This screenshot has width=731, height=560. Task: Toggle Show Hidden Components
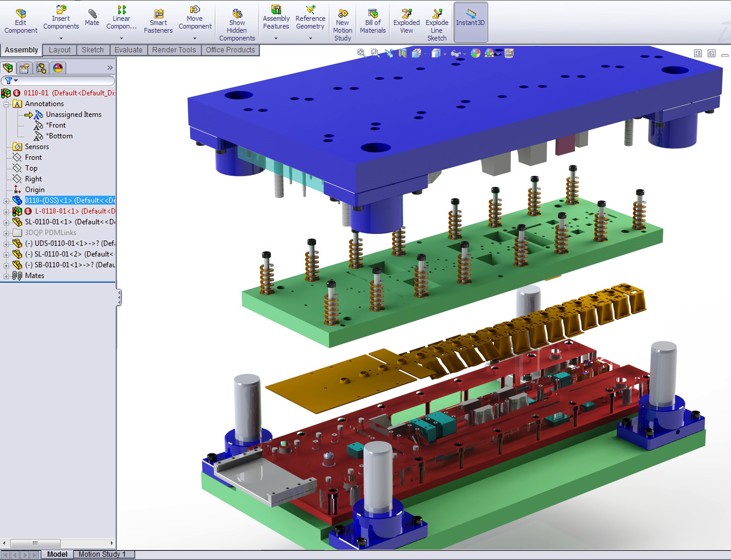(x=237, y=25)
